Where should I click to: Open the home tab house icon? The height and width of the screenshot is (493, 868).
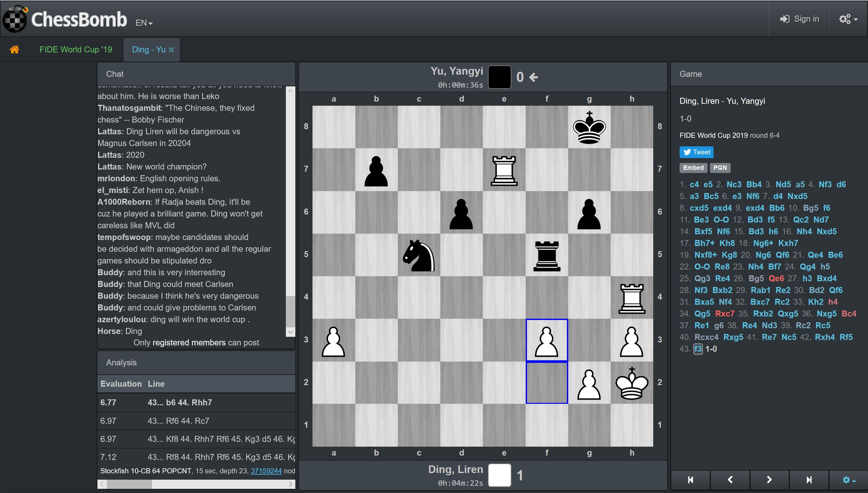click(15, 49)
